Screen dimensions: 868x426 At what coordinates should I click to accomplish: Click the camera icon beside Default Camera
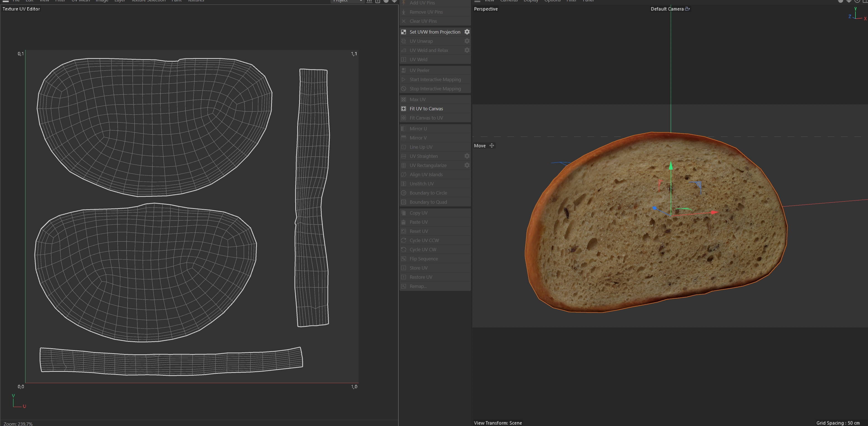coord(687,9)
